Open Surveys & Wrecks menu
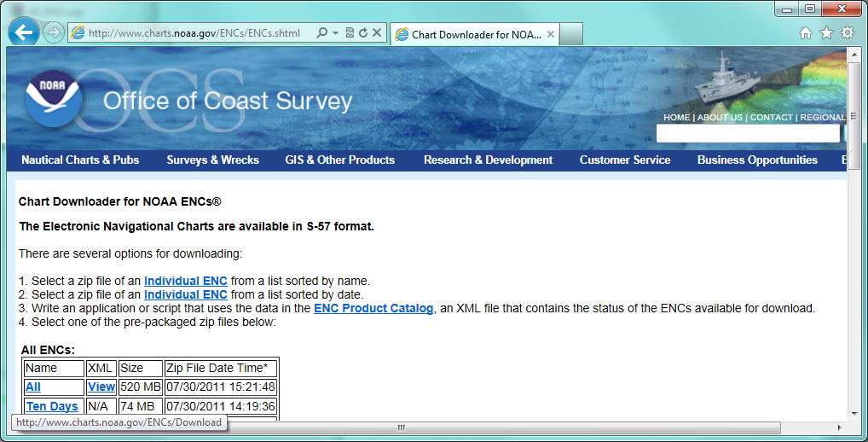Viewport: 868px width, 442px height. [212, 160]
